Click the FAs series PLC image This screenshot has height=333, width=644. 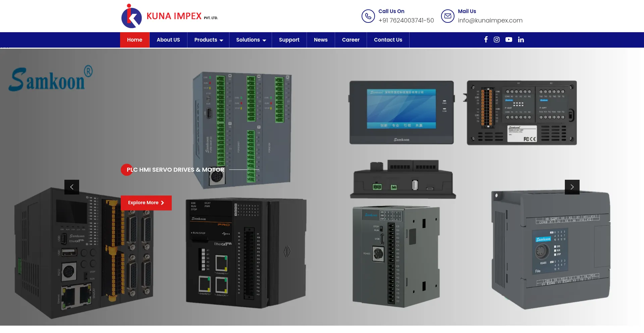[551, 250]
